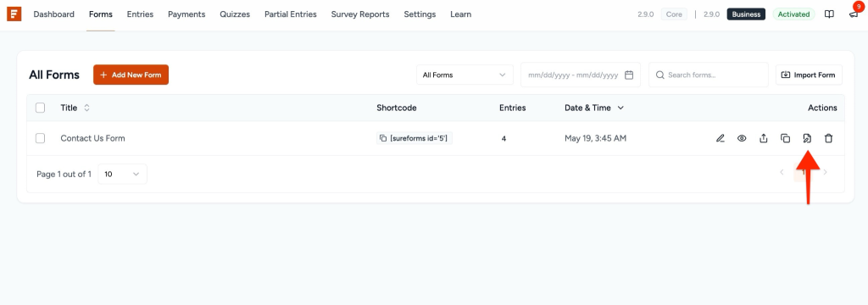
Task: Open the calendar icon in date range field
Action: 629,75
